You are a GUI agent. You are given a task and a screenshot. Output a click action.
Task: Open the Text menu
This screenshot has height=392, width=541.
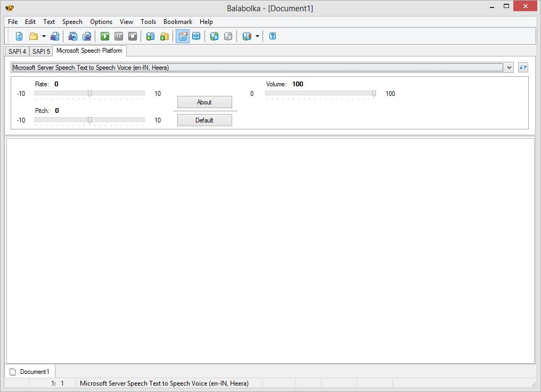click(x=49, y=22)
